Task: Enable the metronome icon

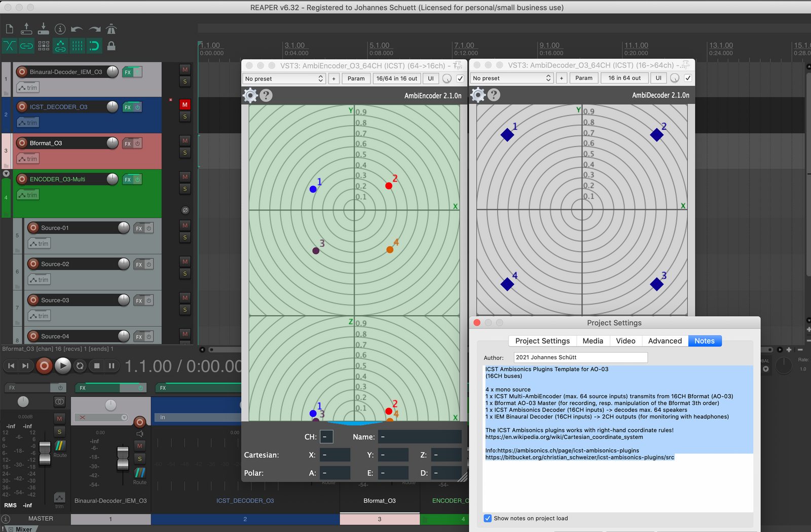Action: point(112,29)
